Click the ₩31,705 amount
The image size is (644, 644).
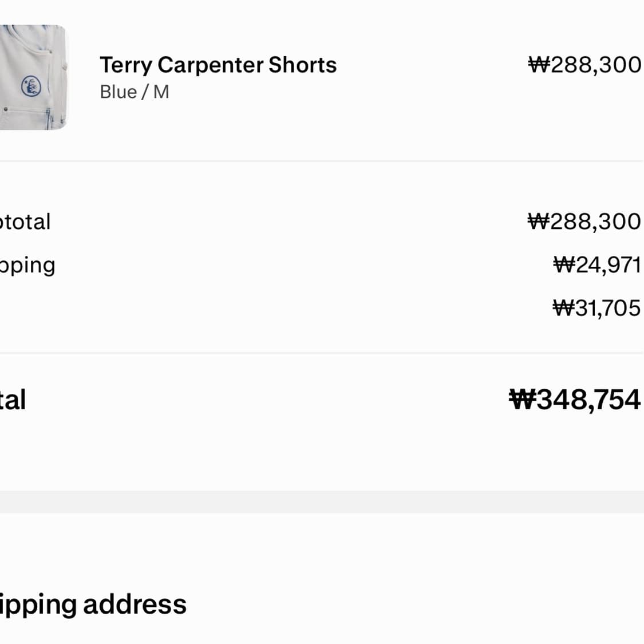[x=596, y=308]
